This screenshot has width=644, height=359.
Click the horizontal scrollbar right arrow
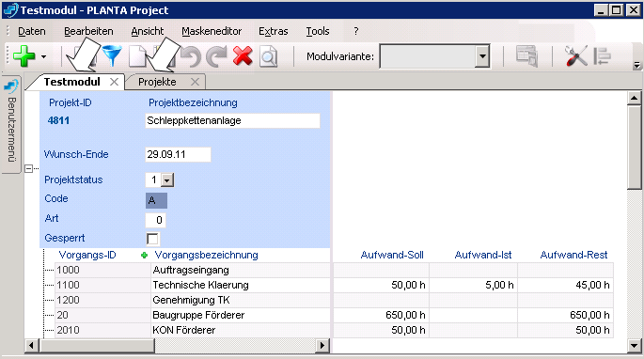322,346
